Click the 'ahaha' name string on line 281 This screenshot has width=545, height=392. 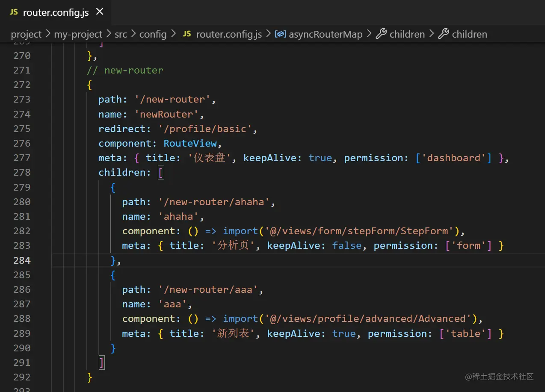178,216
